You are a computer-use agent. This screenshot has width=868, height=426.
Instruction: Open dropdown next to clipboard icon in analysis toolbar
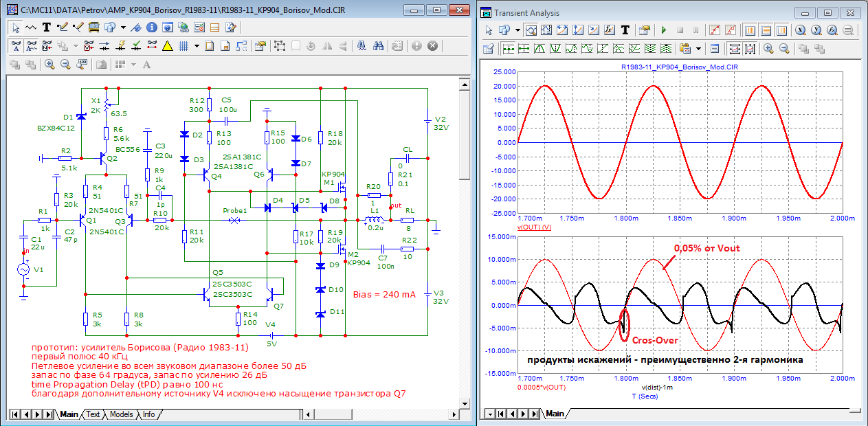[x=698, y=49]
